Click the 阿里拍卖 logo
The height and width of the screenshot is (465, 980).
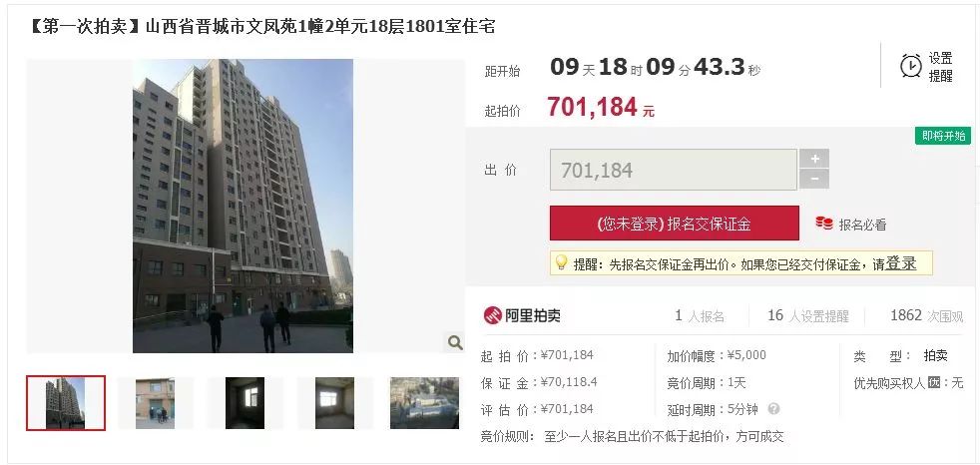[522, 315]
